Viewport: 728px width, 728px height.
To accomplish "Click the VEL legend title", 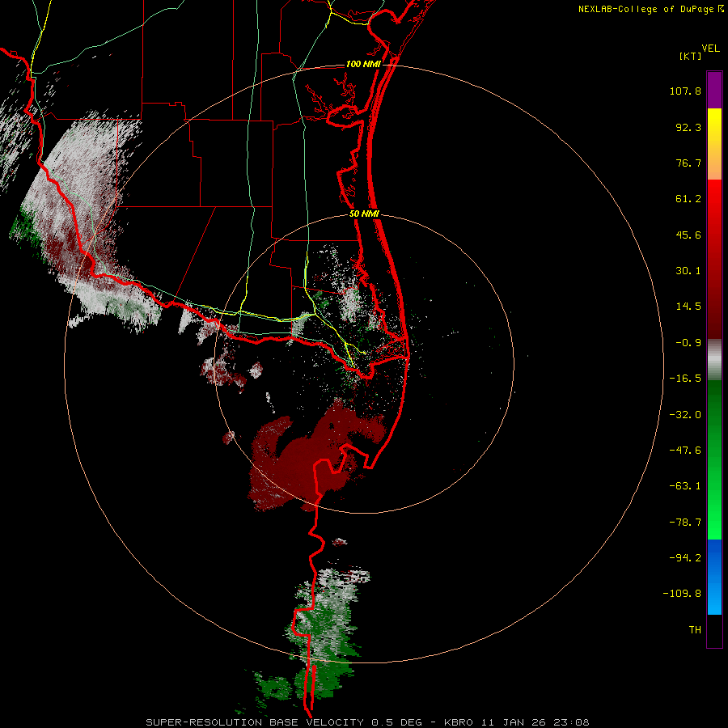I will 710,49.
